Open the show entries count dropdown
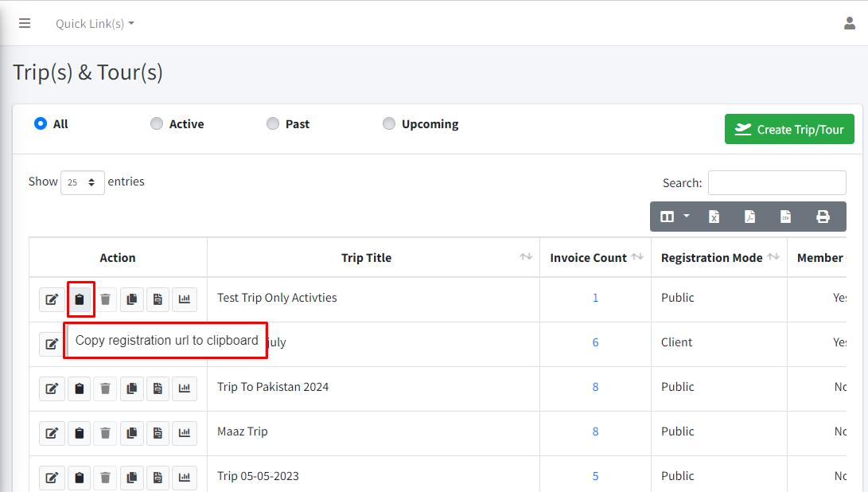868x492 pixels. tap(83, 182)
